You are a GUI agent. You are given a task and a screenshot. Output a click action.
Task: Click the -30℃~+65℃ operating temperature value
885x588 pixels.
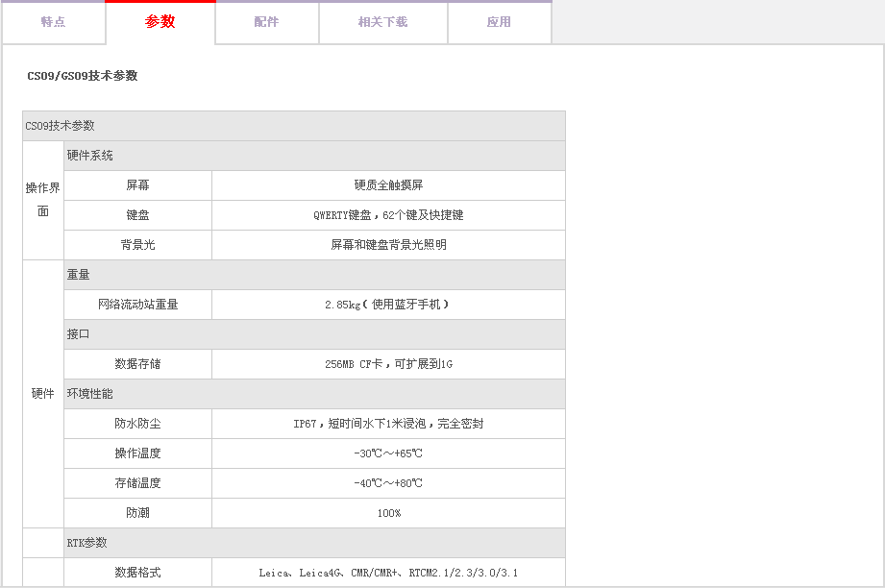click(x=388, y=453)
